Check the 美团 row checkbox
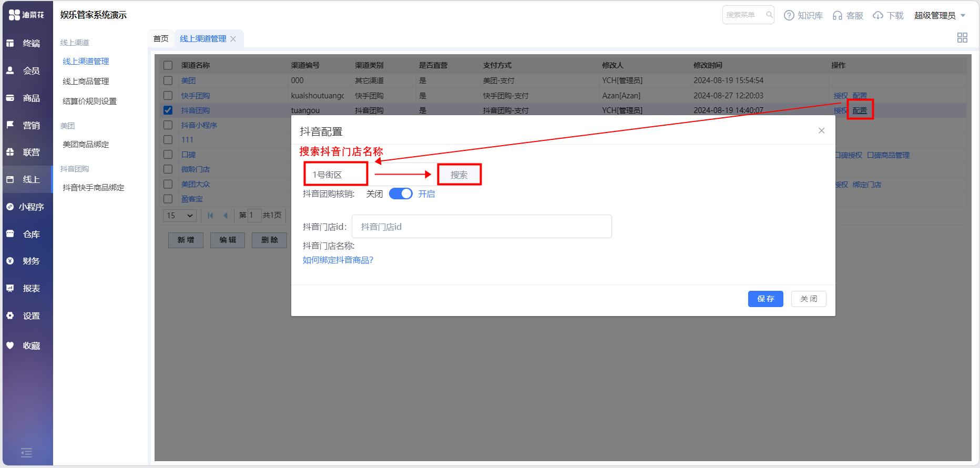The width and height of the screenshot is (980, 468). coord(168,80)
